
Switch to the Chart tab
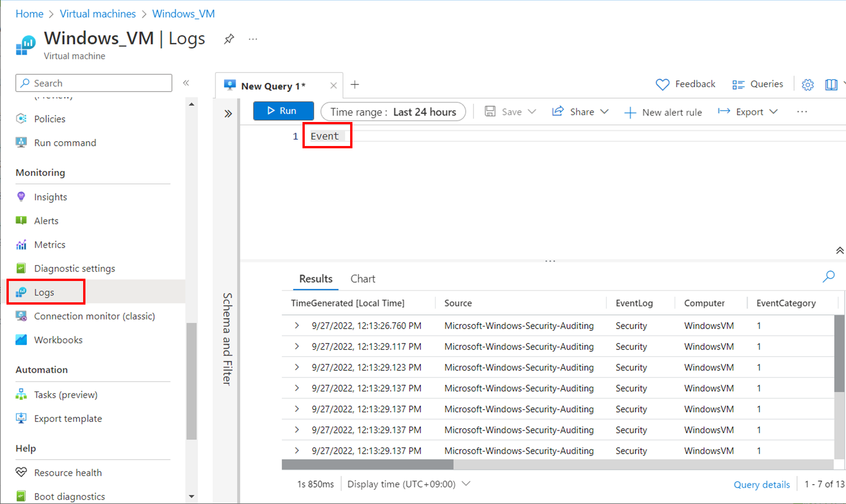[x=363, y=279]
